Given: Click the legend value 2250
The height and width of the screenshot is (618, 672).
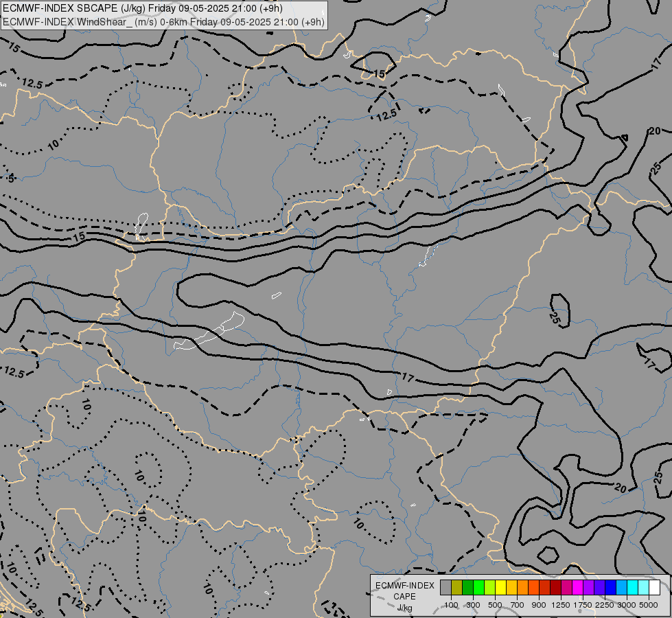Looking at the screenshot, I should click(605, 605).
